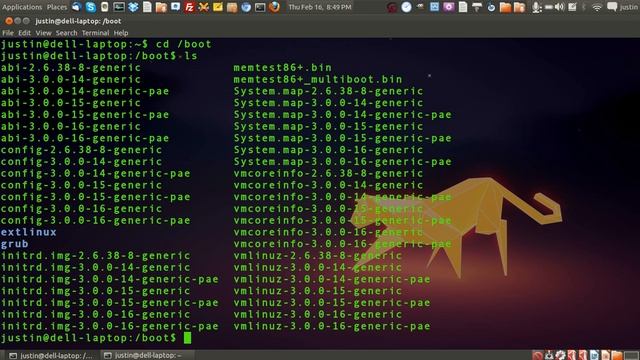
Task: Open Firefox browser launcher
Action: tap(274, 7)
